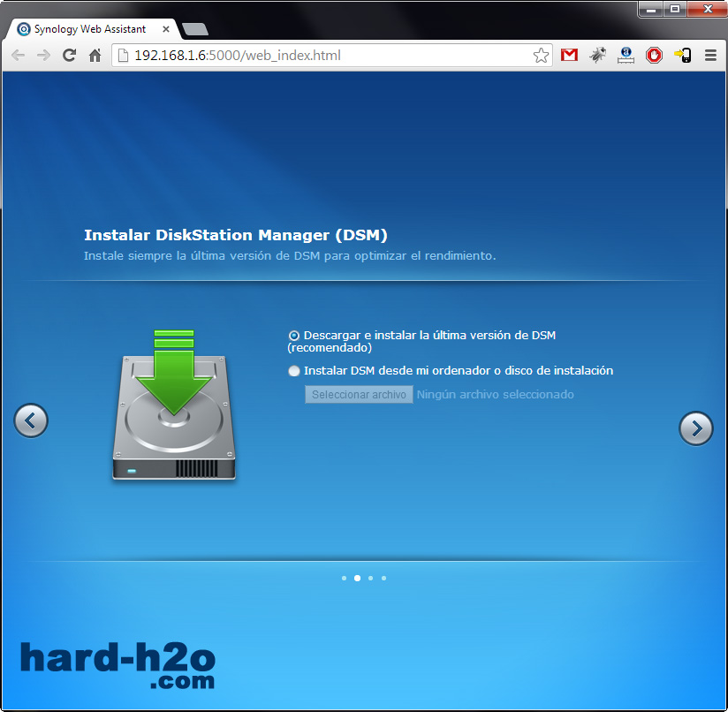Image resolution: width=728 pixels, height=712 pixels.
Task: Go to previous setup step arrow
Action: 31,420
